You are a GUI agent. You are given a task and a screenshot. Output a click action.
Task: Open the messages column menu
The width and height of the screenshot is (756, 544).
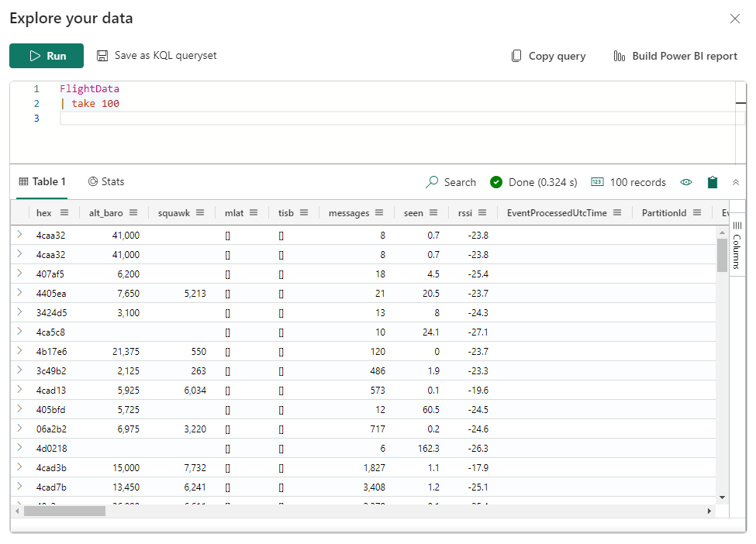pos(379,212)
